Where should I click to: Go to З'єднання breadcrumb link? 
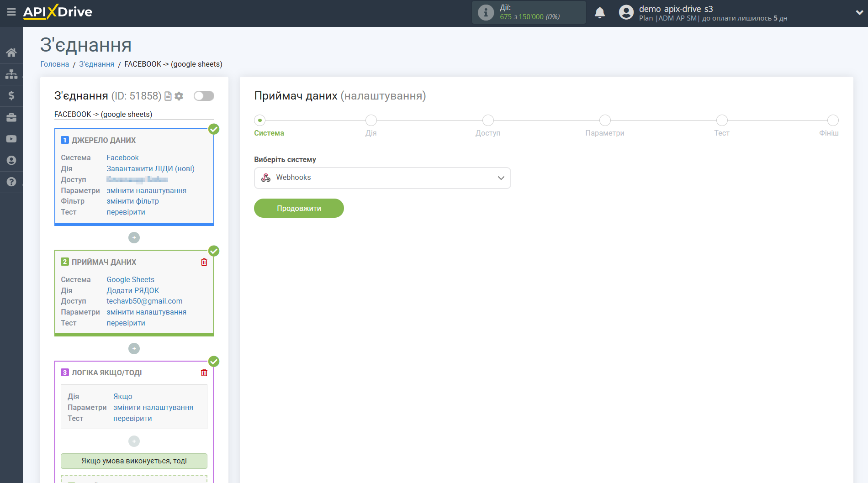(x=97, y=64)
